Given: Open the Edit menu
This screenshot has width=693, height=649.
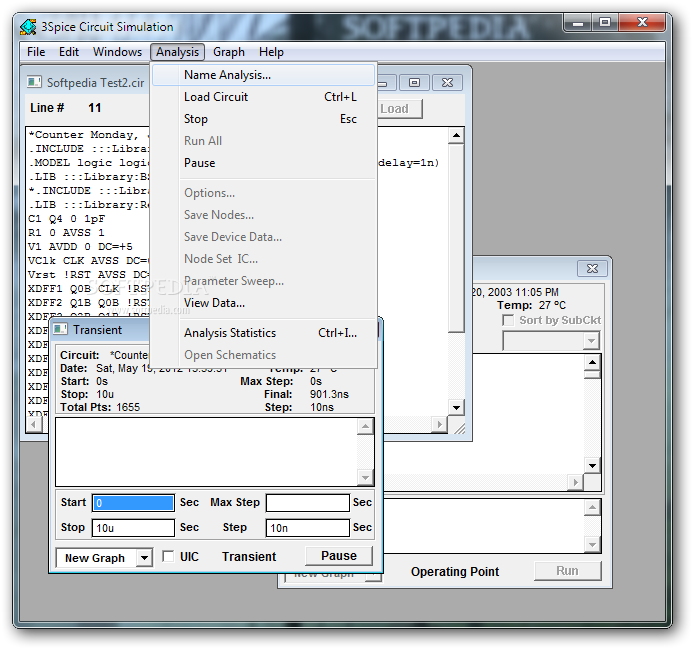Looking at the screenshot, I should (69, 52).
